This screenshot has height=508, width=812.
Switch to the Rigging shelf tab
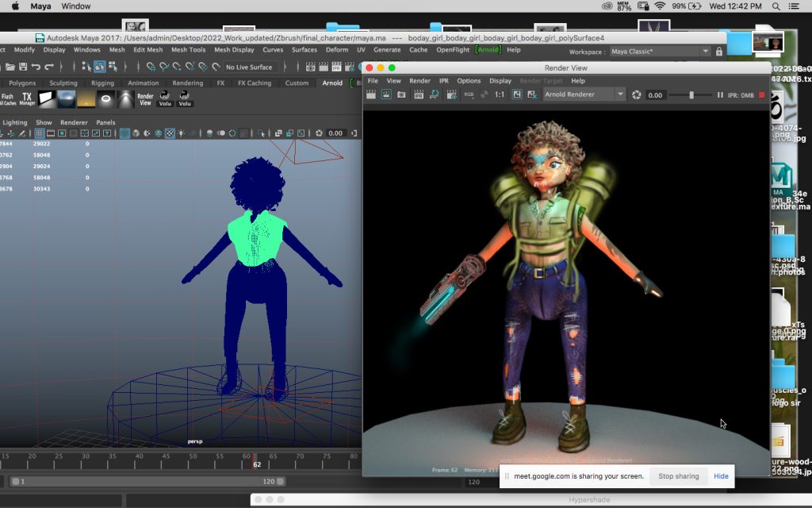pyautogui.click(x=102, y=83)
